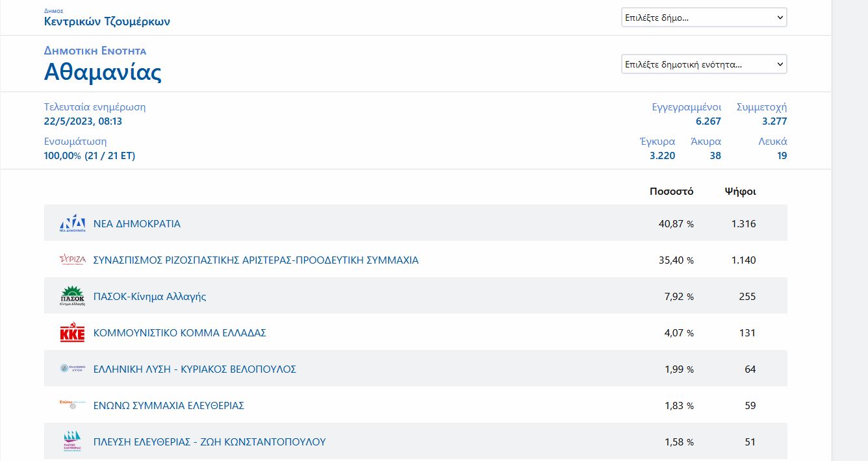Click the SYRIZA party logo

(x=72, y=260)
